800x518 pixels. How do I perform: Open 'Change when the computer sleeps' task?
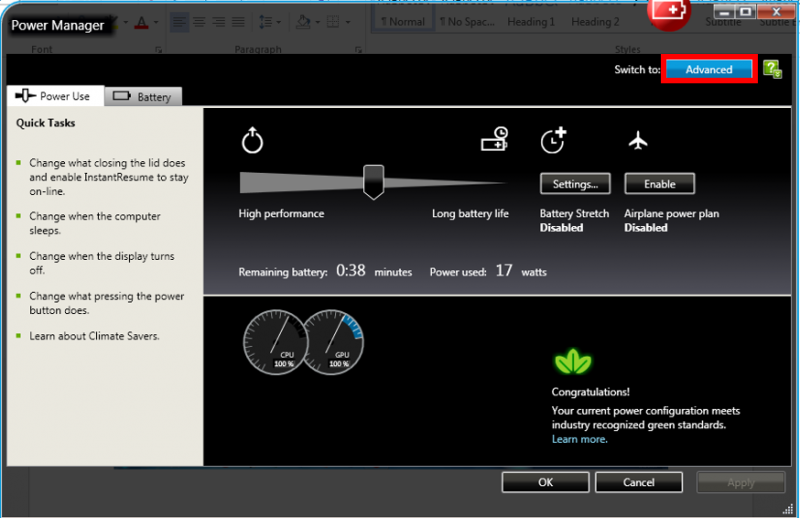[x=95, y=223]
